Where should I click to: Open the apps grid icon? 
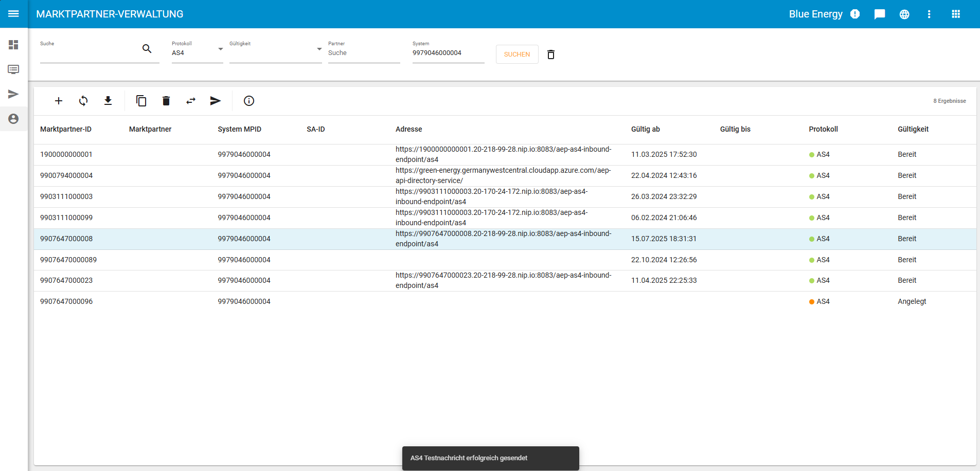[x=956, y=14]
